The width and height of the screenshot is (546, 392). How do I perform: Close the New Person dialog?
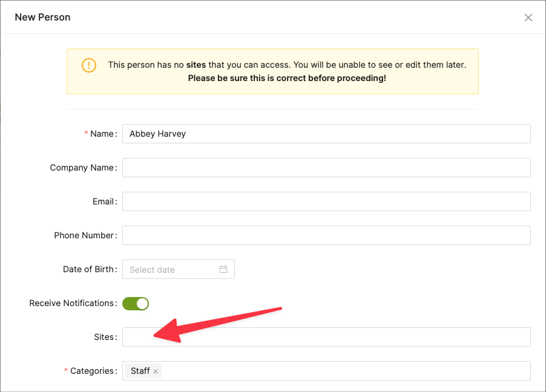(528, 18)
